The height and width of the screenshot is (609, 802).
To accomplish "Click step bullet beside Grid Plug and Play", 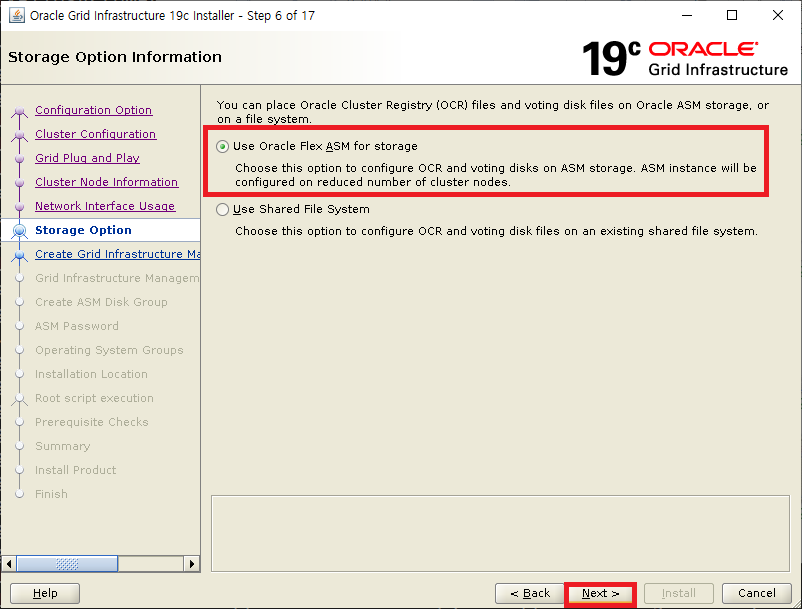I will [19, 159].
